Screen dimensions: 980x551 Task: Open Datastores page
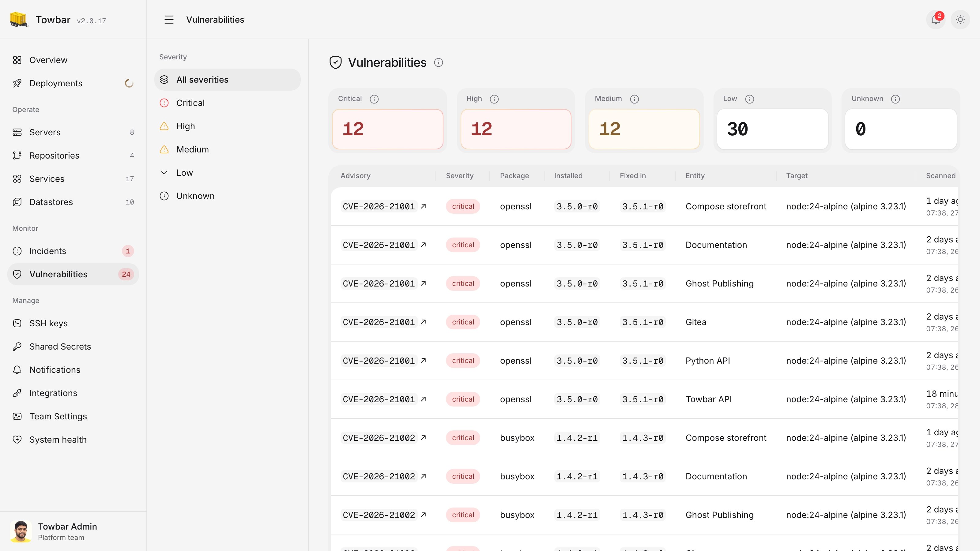click(x=73, y=202)
